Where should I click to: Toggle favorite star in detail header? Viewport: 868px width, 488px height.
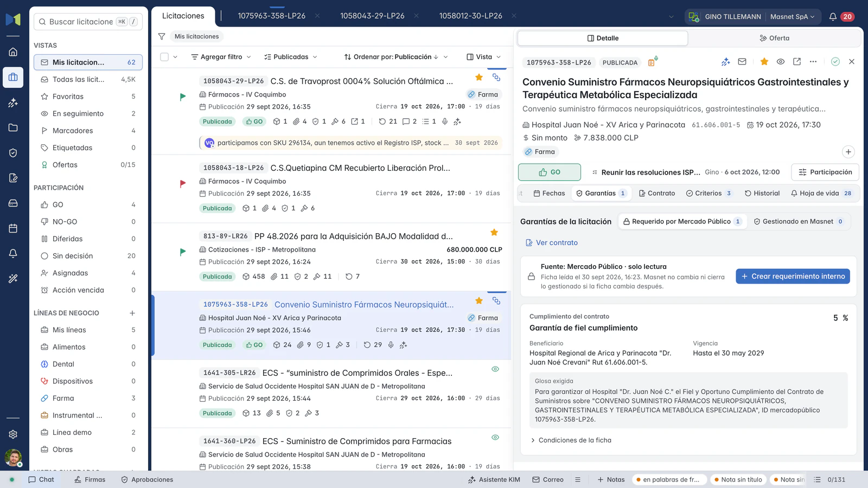pos(764,62)
